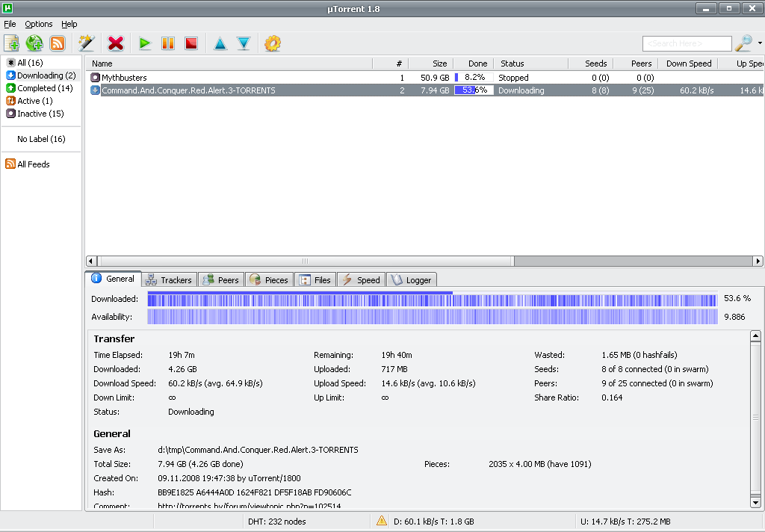Open the RSS feed toolbar icon
The image size is (765, 532).
58,43
